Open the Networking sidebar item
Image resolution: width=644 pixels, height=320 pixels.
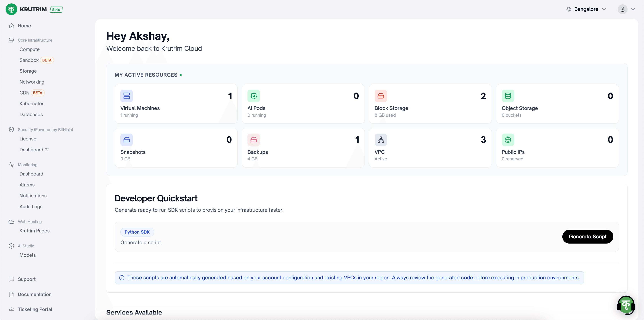tap(32, 82)
